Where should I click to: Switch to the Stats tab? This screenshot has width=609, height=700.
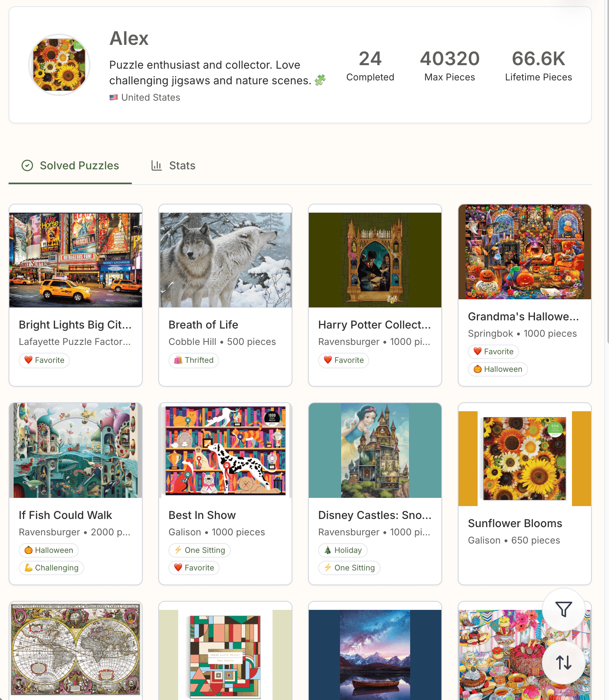tap(182, 165)
